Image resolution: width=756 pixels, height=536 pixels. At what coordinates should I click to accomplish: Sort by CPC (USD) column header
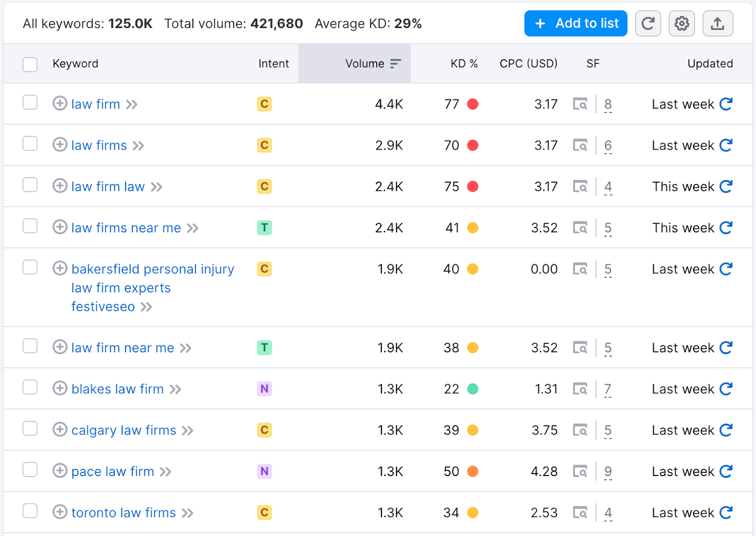coord(528,64)
